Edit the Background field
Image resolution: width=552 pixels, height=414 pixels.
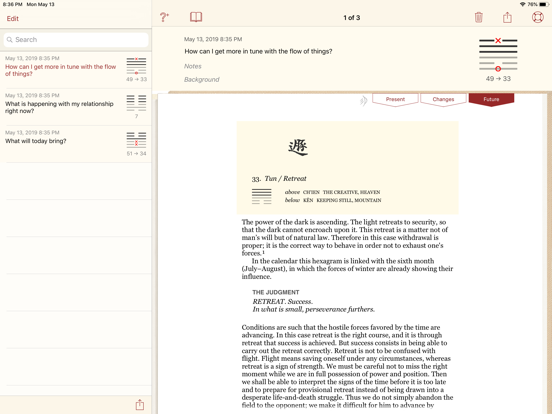[x=201, y=80]
